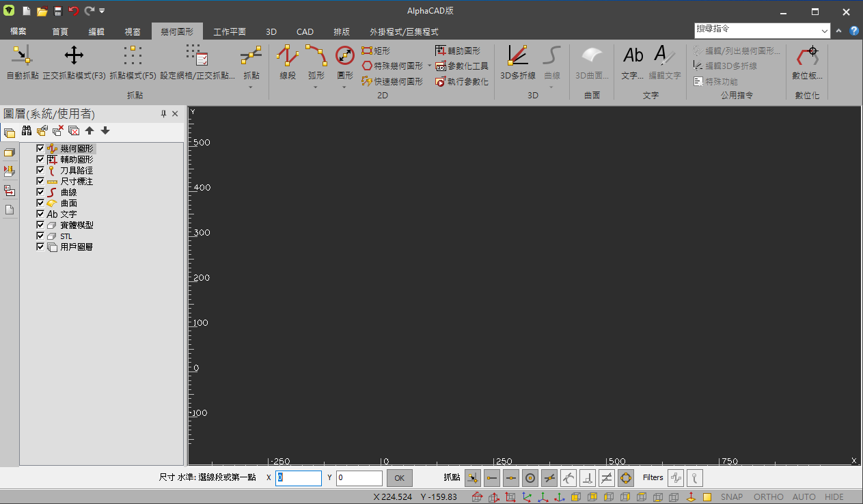Image resolution: width=863 pixels, height=504 pixels.
Task: Expand the 圓形 circle tool dropdown
Action: (344, 87)
